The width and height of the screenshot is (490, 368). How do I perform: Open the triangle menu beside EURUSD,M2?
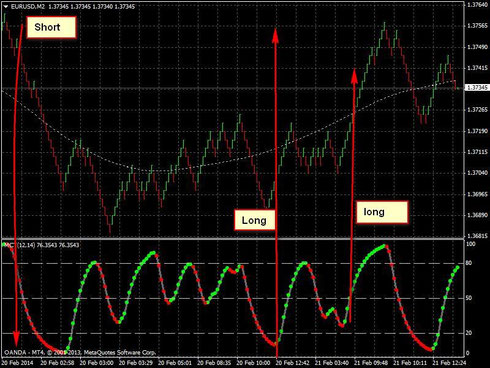pyautogui.click(x=6, y=6)
